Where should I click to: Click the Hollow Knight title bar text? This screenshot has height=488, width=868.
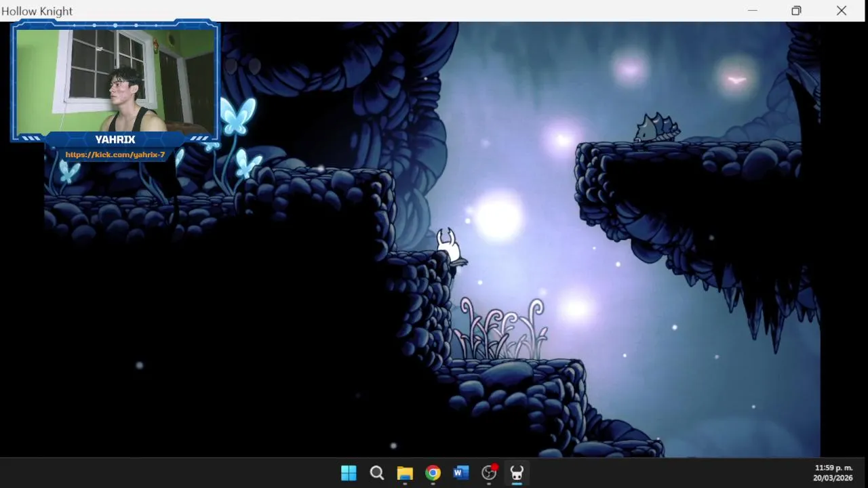pos(37,11)
